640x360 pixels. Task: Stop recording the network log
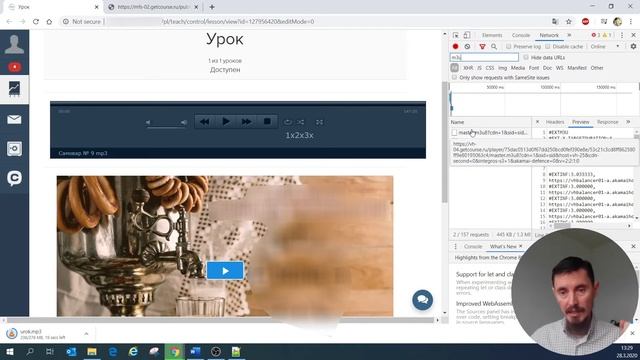456,47
